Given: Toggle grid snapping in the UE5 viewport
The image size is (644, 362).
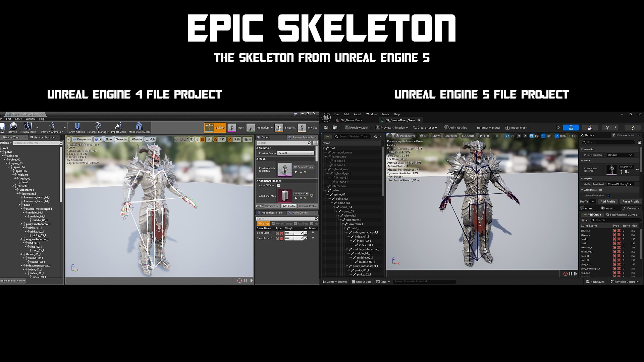Looking at the screenshot, I should coord(531,136).
